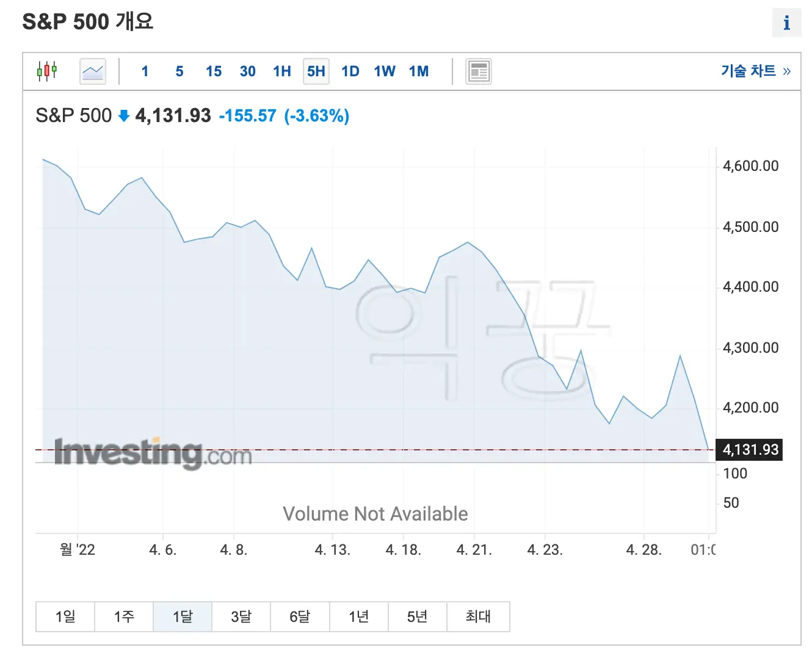This screenshot has width=812, height=664.
Task: Click the 4,131.93 price label on the axis
Action: coord(749,450)
